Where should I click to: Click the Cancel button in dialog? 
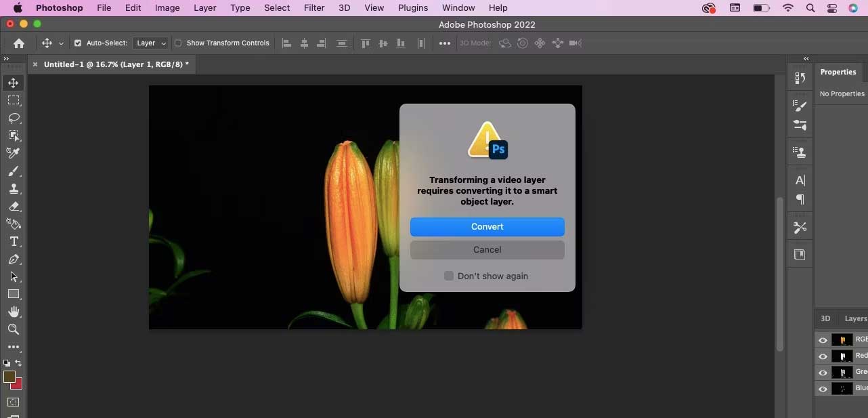(x=487, y=250)
